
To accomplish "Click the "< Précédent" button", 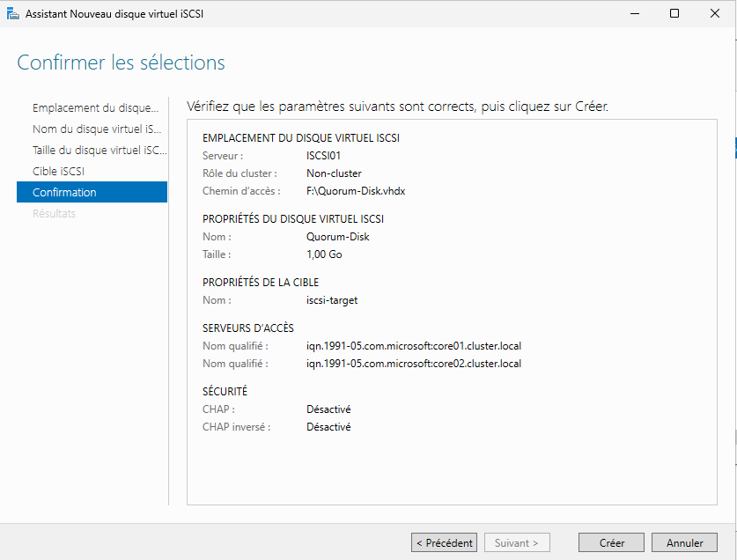I will click(x=444, y=542).
